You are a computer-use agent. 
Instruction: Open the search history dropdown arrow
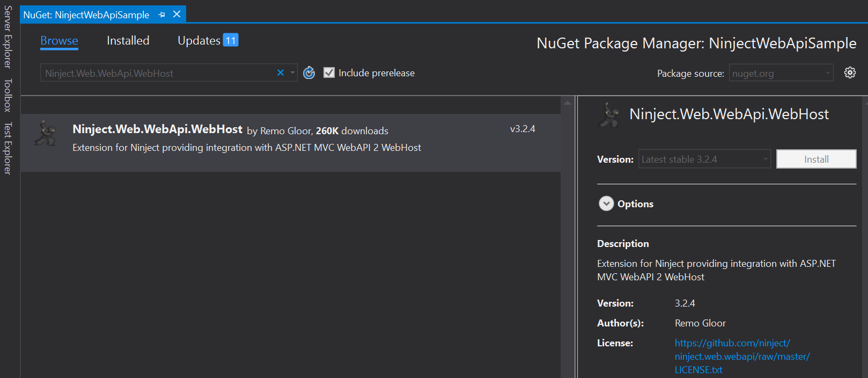pyautogui.click(x=292, y=72)
